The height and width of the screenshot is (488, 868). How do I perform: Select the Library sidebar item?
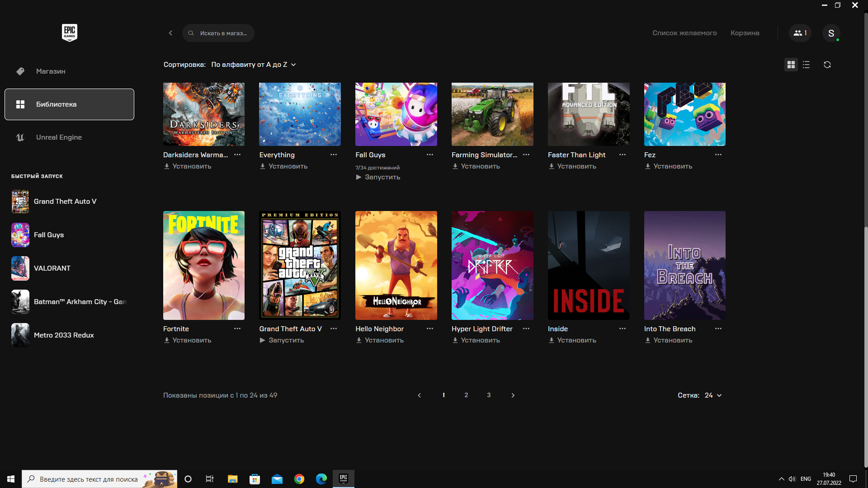69,104
